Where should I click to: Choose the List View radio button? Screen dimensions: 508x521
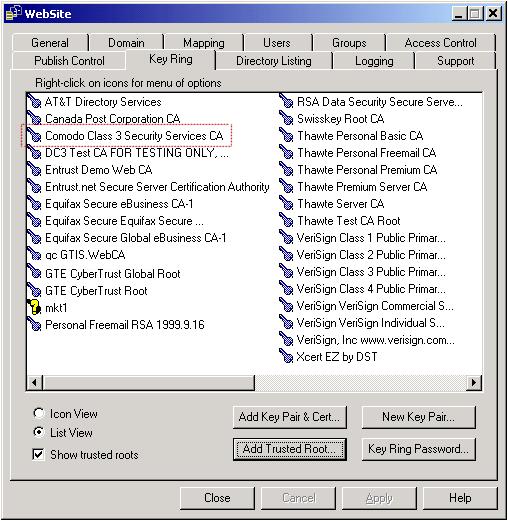pos(39,432)
